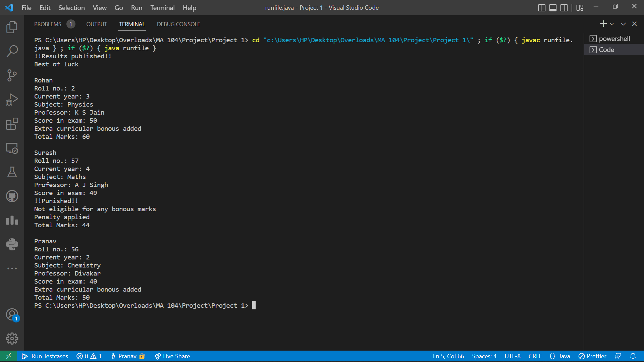Screen dimensions: 644x362
Task: Open the Search view
Action: coord(12,51)
